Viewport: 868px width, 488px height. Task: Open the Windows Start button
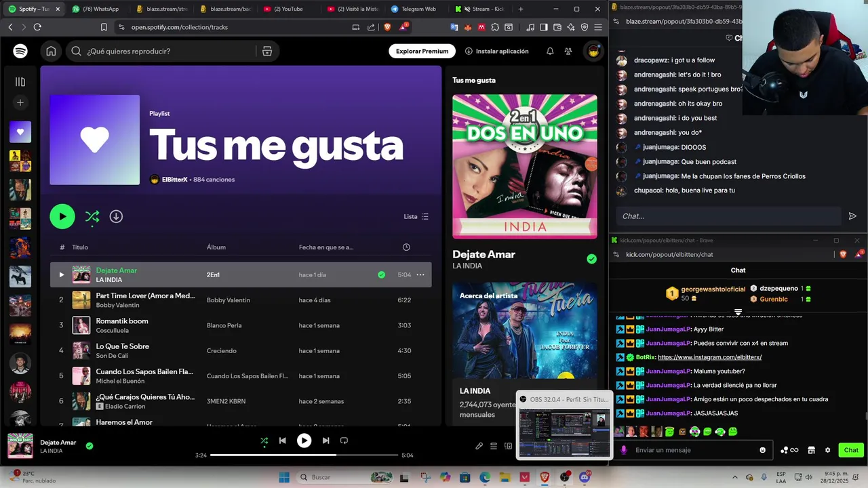tap(284, 477)
